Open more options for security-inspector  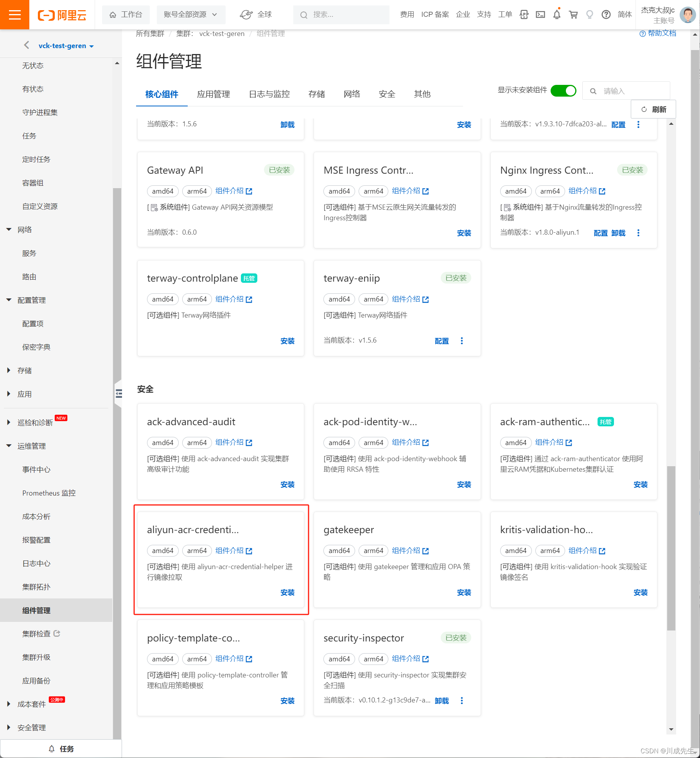pyautogui.click(x=461, y=701)
